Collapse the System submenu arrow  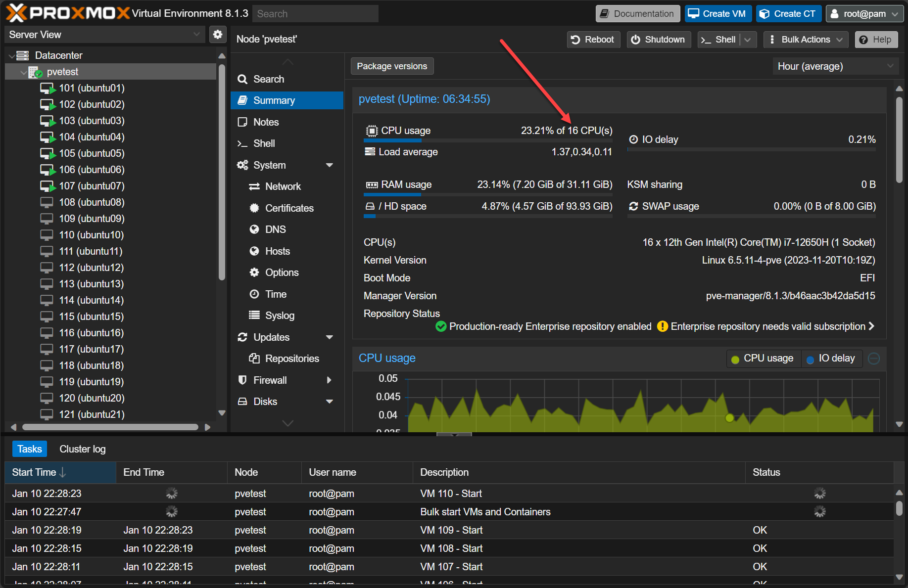(x=330, y=165)
